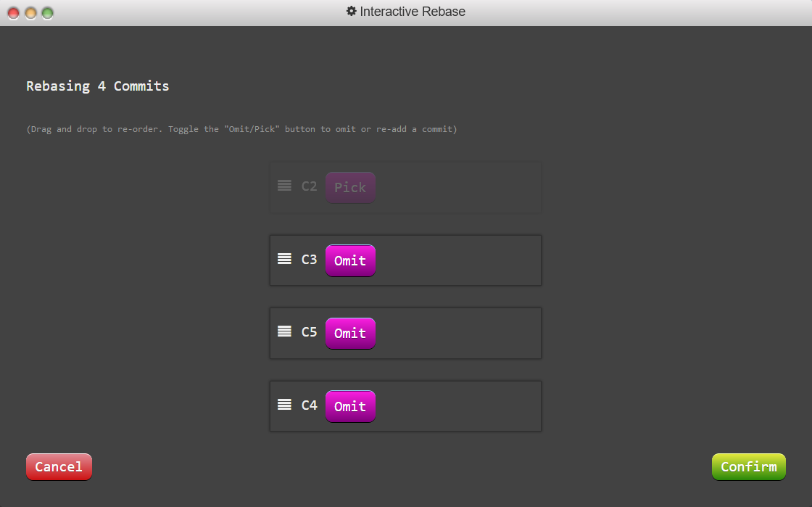812x507 pixels.
Task: Toggle the Omit button for commit C5
Action: (x=350, y=333)
